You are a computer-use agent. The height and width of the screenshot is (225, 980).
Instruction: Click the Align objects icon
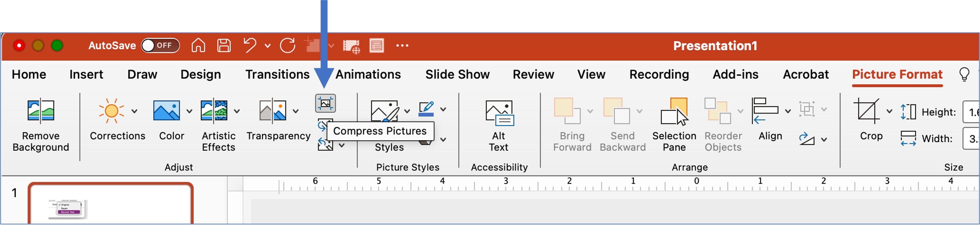pyautogui.click(x=765, y=111)
